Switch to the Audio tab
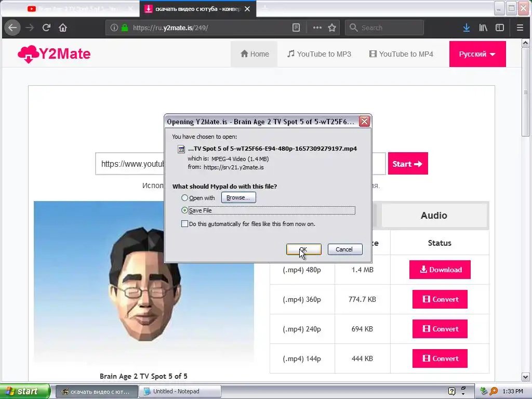Image resolution: width=532 pixels, height=399 pixels. (434, 215)
